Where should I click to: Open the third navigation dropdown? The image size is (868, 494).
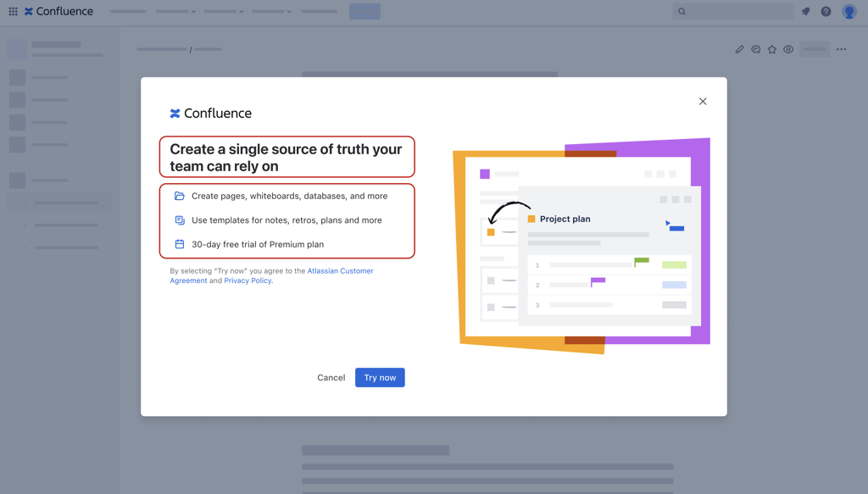click(270, 11)
